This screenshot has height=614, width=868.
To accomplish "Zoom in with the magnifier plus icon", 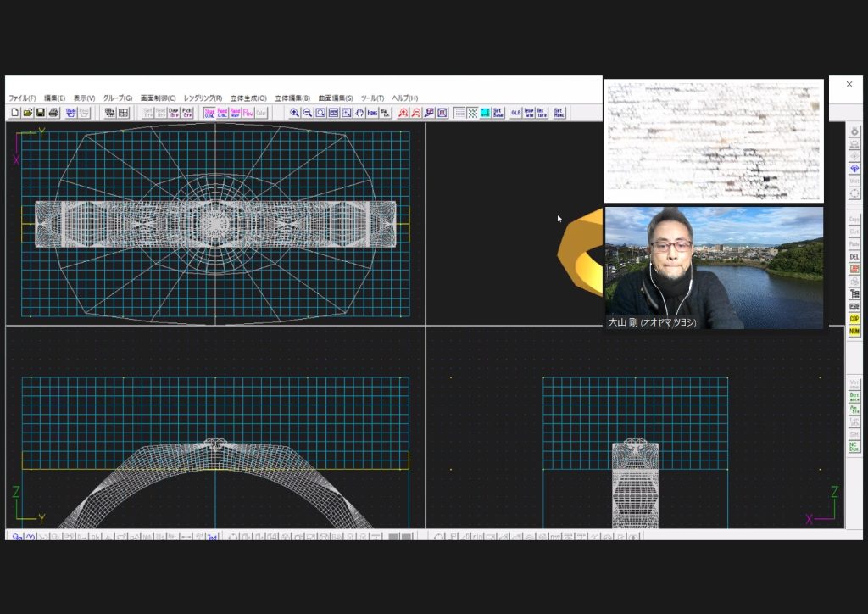I will click(x=294, y=113).
